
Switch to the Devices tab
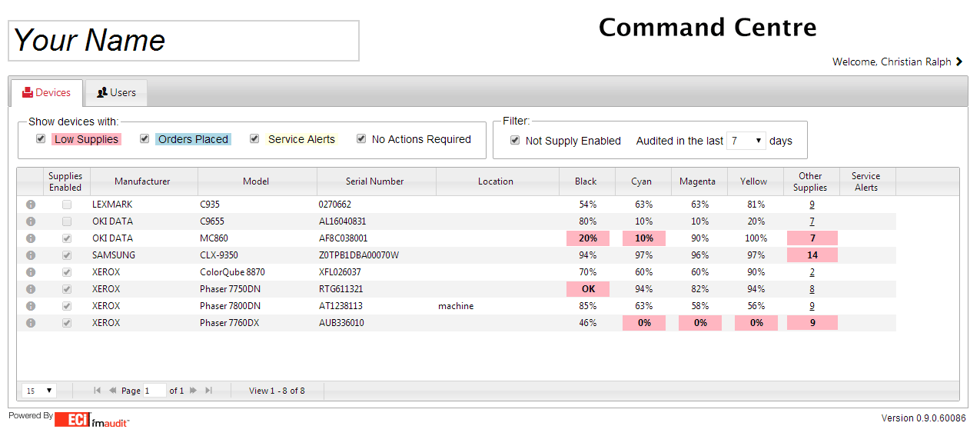[x=46, y=93]
